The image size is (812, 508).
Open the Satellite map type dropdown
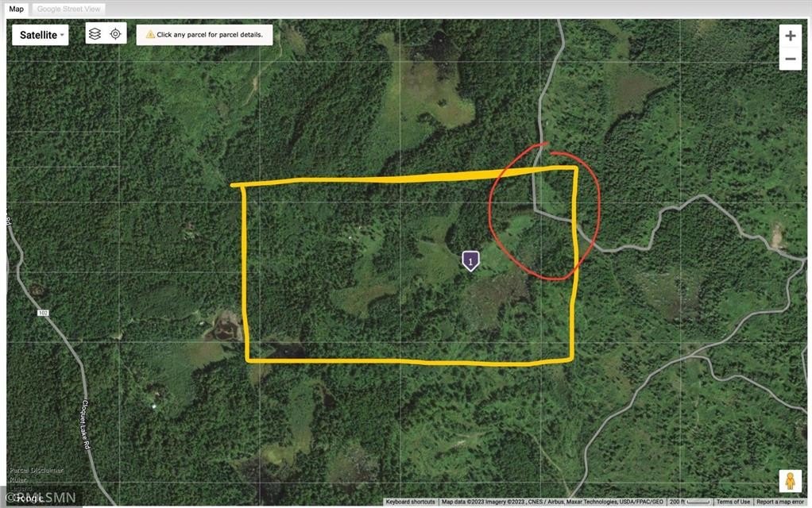41,35
